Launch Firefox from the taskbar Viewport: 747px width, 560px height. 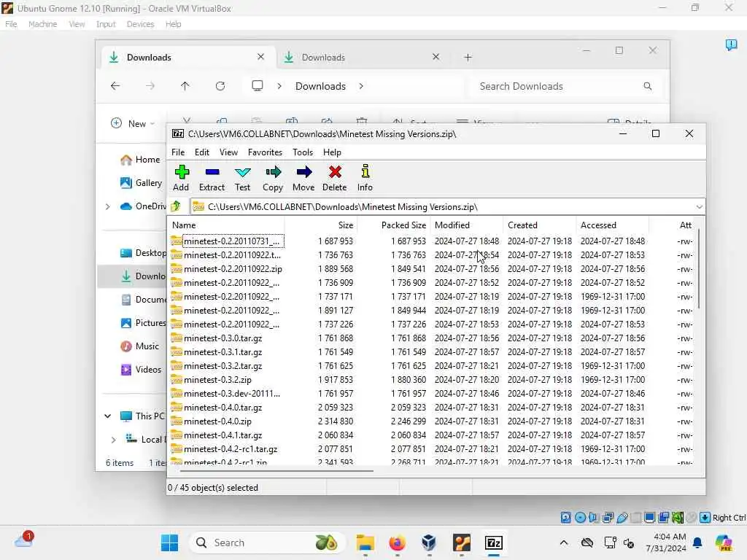point(398,542)
